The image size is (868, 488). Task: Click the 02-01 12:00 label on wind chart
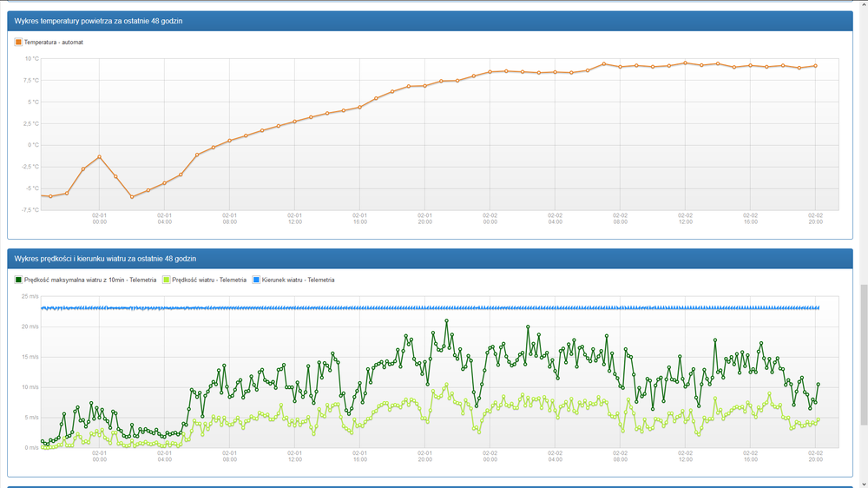coord(294,456)
